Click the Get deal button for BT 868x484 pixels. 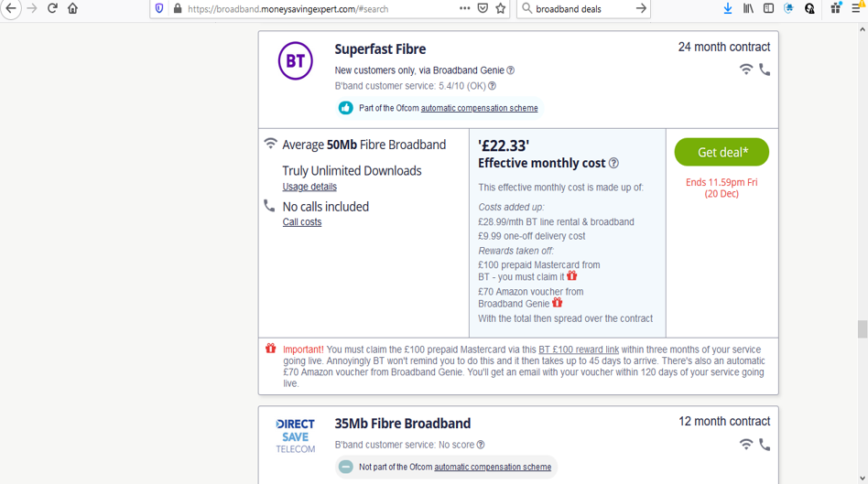pyautogui.click(x=722, y=152)
